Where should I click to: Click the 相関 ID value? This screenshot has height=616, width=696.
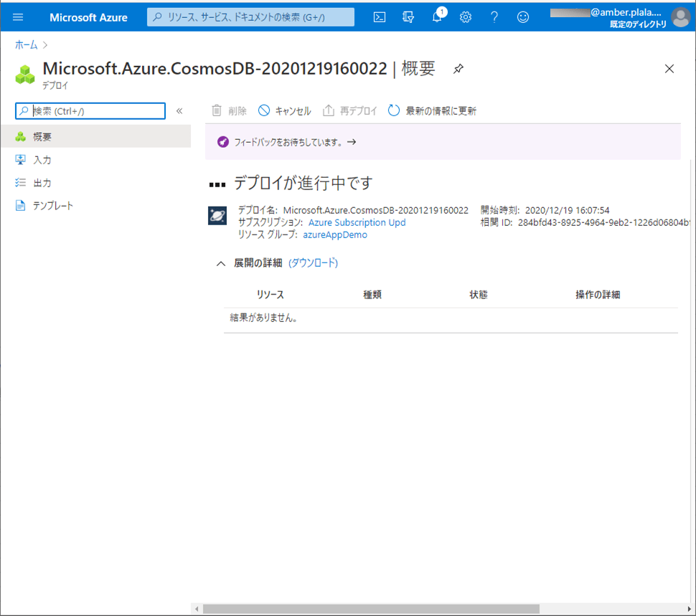[604, 222]
